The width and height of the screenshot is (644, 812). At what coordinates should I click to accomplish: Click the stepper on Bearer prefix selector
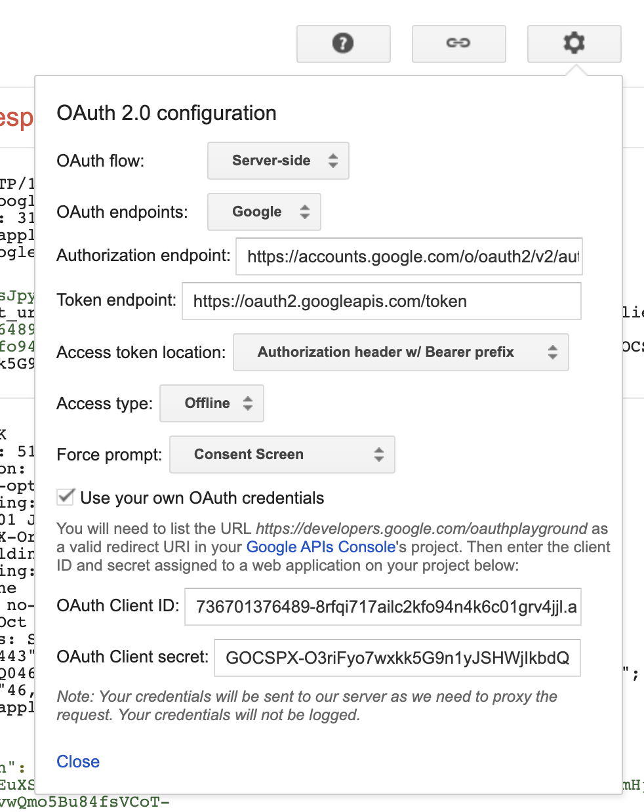click(x=553, y=352)
